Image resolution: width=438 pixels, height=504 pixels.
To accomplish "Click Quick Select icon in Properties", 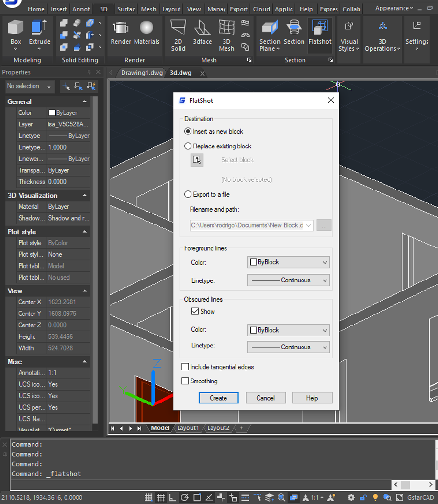I will tap(91, 86).
